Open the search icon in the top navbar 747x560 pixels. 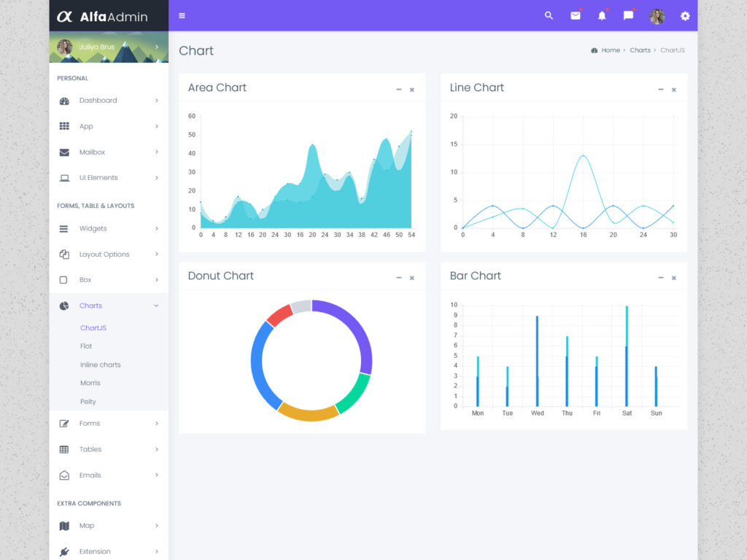tap(549, 15)
